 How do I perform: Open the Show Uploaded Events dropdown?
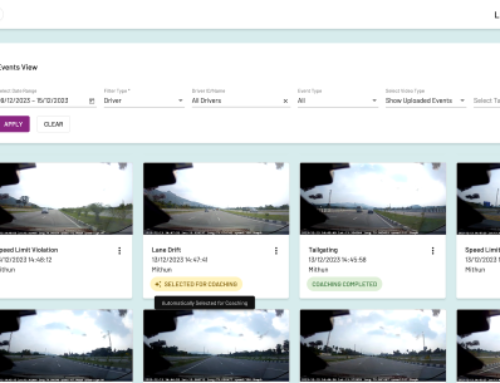(x=425, y=101)
